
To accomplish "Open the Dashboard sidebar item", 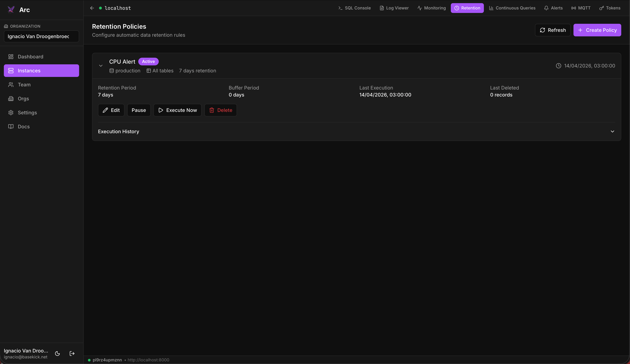I will pyautogui.click(x=41, y=57).
